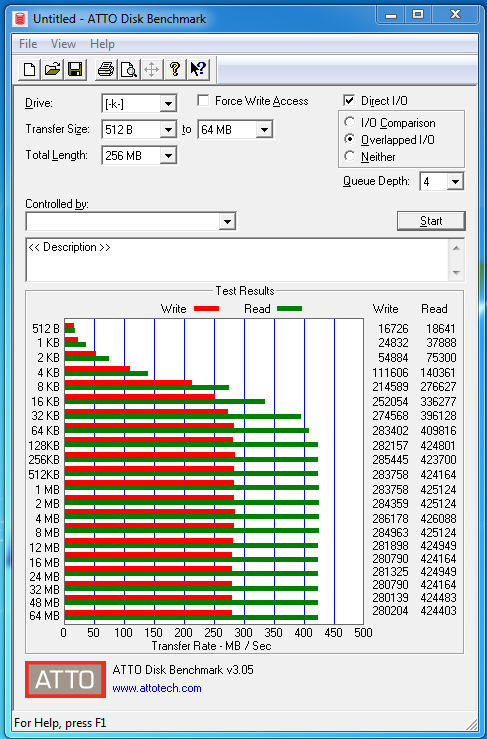Click the write value 286178

(391, 519)
